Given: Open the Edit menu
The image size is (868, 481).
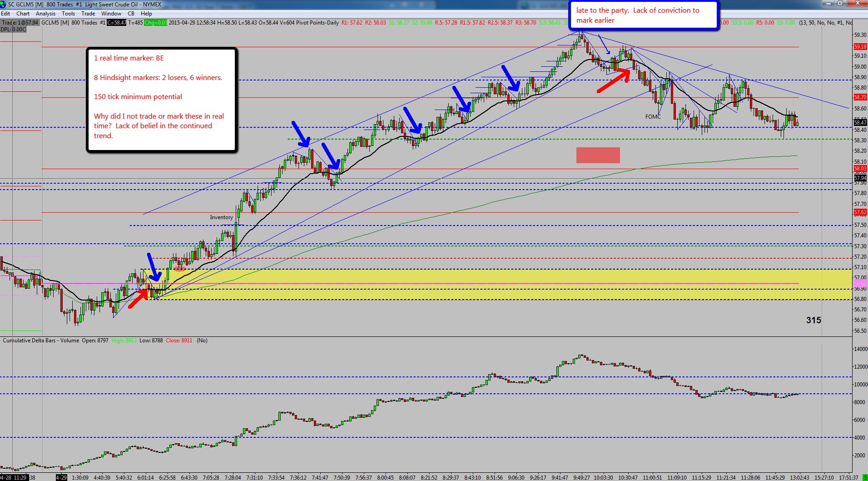Looking at the screenshot, I should point(5,14).
